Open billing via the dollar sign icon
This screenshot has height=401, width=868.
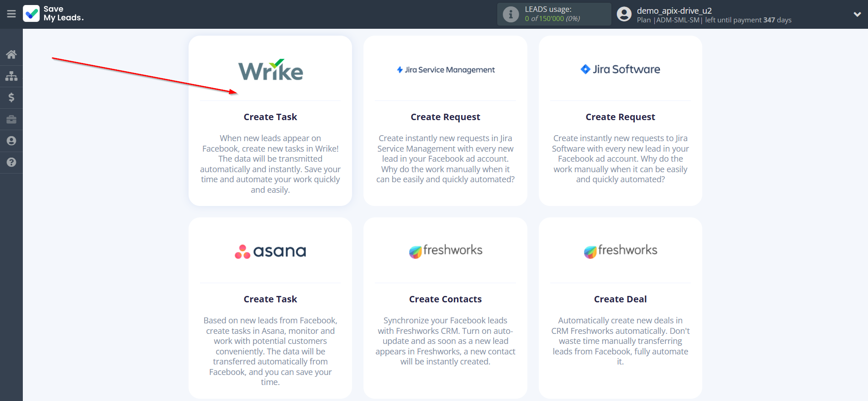(x=11, y=97)
